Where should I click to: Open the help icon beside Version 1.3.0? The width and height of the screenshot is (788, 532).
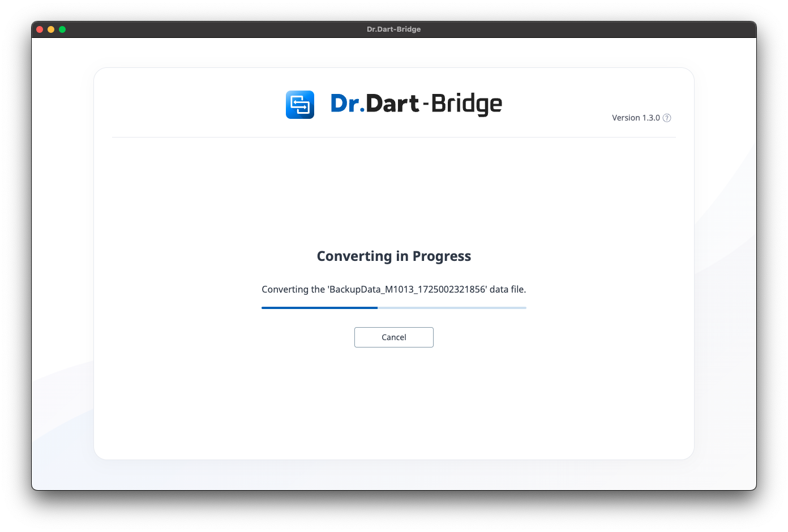[667, 118]
